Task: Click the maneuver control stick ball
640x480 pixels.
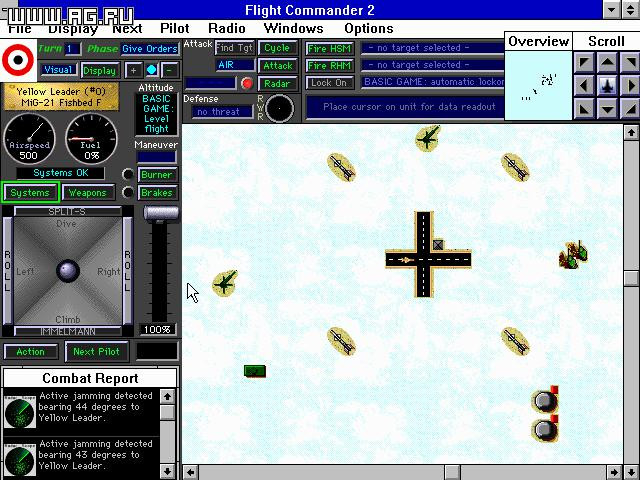Action: tap(68, 270)
